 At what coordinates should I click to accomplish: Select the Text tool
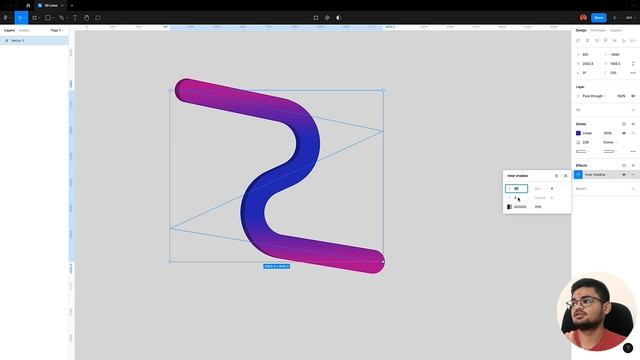coord(75,18)
